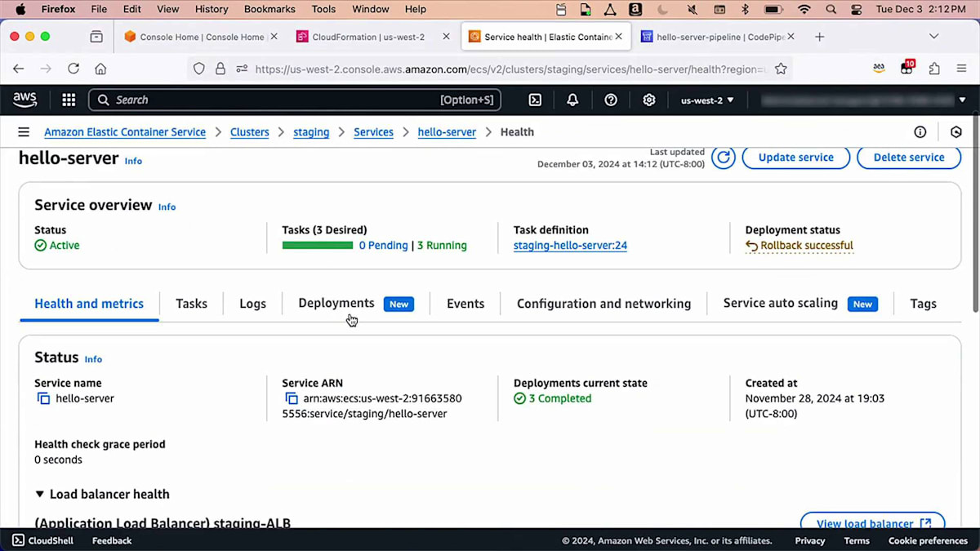Open the extension icon with red 10 badge
The width and height of the screenshot is (980, 551).
tap(906, 69)
